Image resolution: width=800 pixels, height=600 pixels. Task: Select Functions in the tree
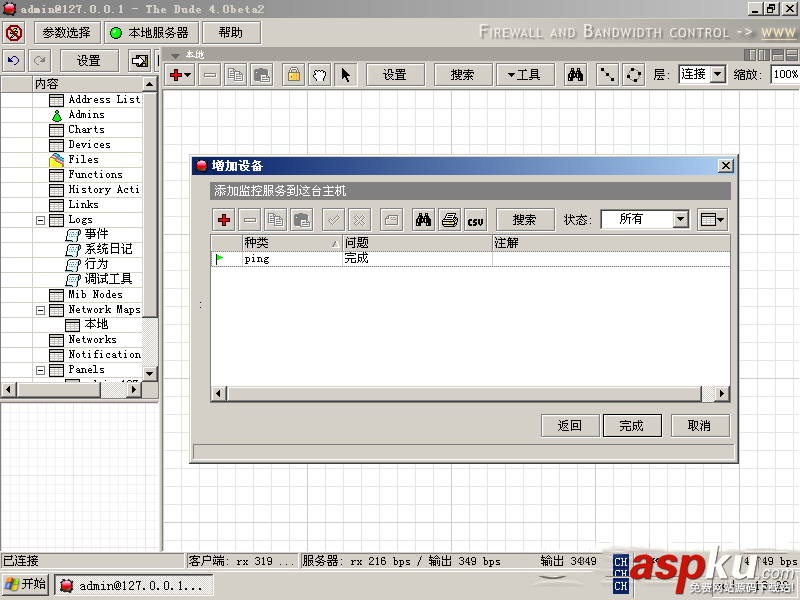pos(95,174)
